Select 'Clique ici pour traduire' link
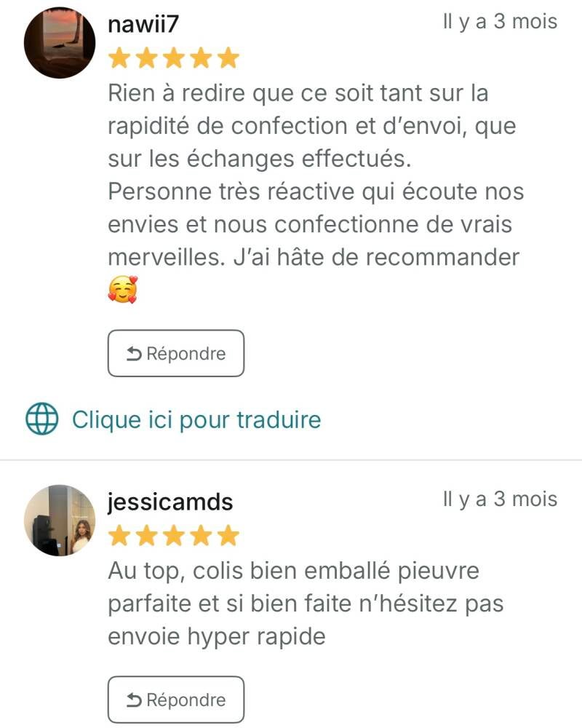Viewport: 582px width, 728px height. coord(196,420)
